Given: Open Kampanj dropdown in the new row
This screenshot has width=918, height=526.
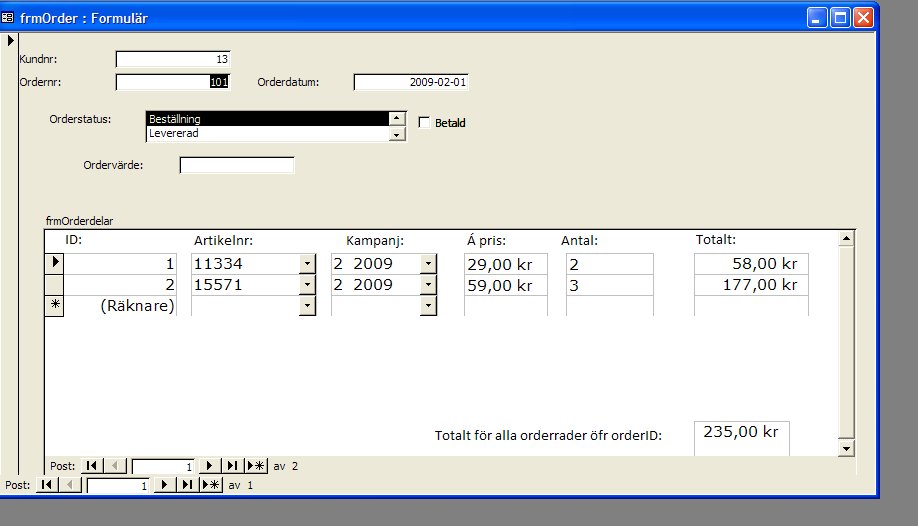Looking at the screenshot, I should point(428,306).
